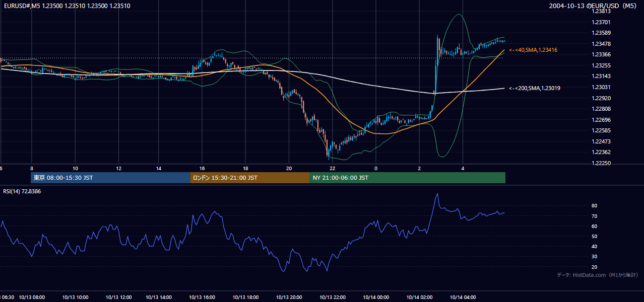Click the 1.22585 price axis label
Image resolution: width=644 pixels, height=302 pixels.
tap(601, 130)
